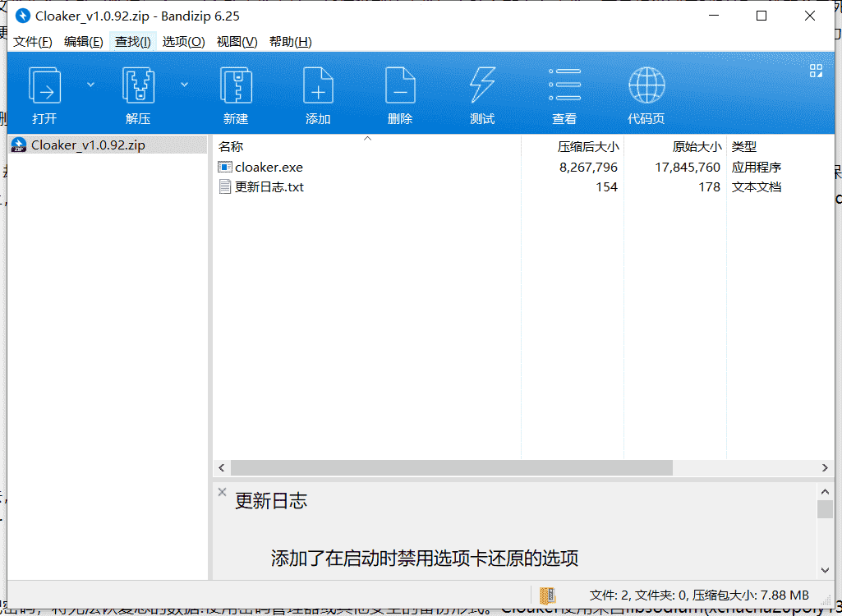The width and height of the screenshot is (842, 616).
Task: Click the horizontal scrollbar left arrow
Action: pyautogui.click(x=222, y=468)
